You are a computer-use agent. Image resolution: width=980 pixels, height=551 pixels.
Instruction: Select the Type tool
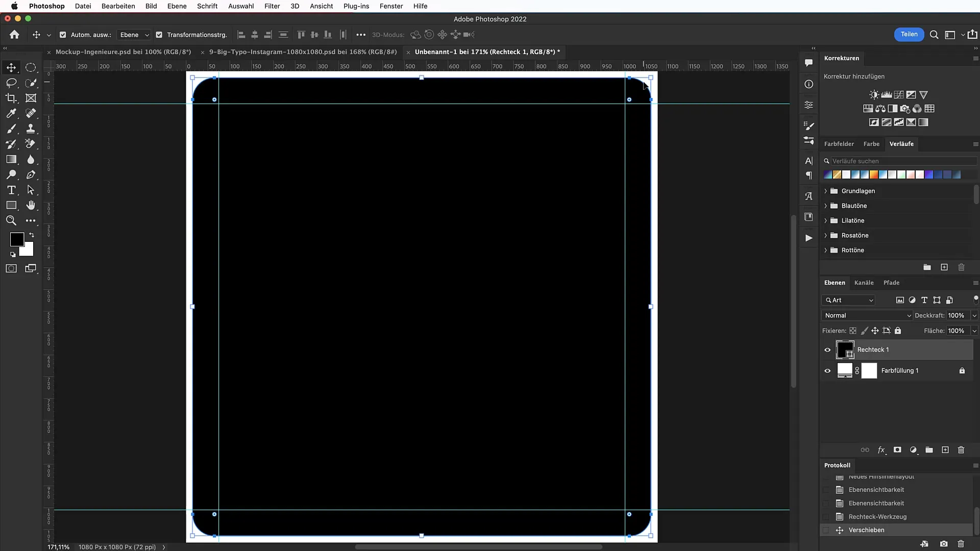pyautogui.click(x=11, y=190)
